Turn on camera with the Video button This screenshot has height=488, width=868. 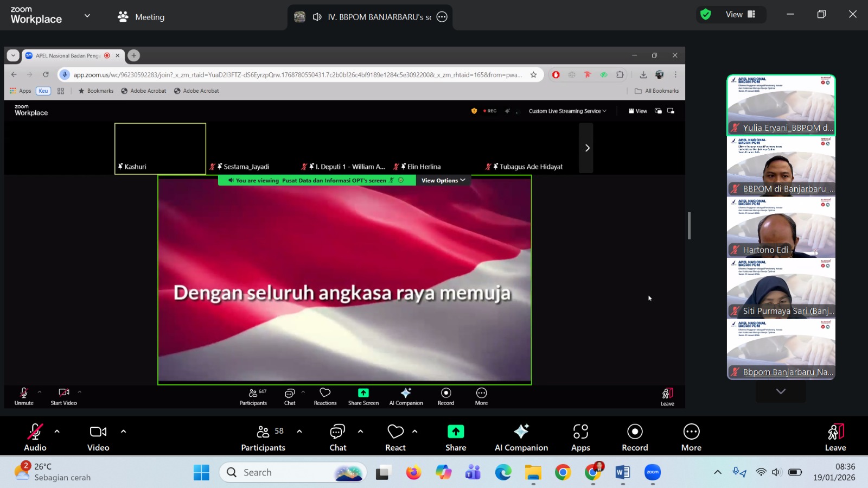[x=98, y=437]
